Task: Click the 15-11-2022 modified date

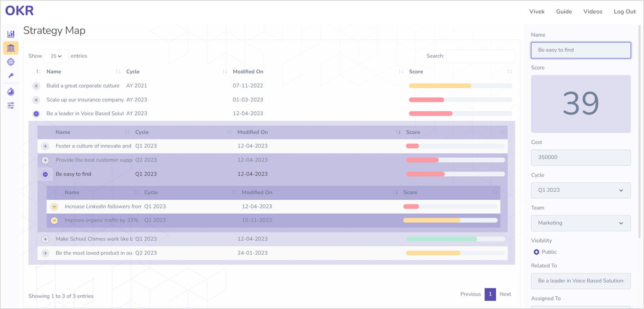Action: pyautogui.click(x=257, y=220)
